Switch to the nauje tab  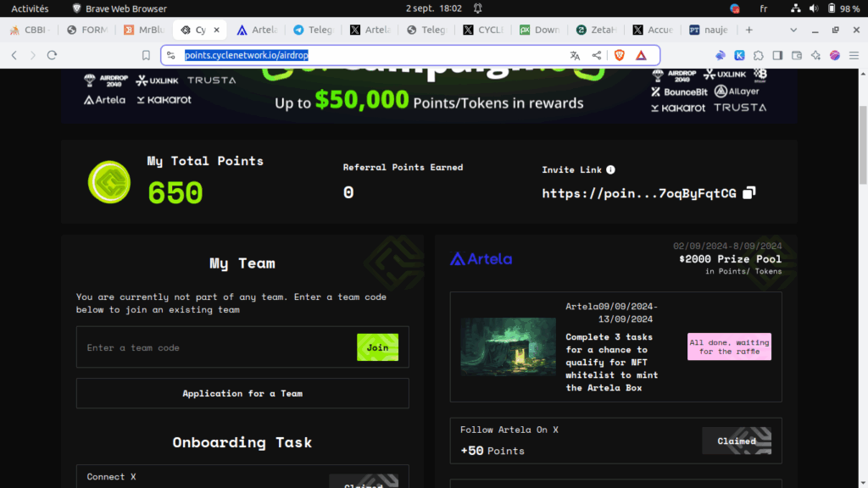point(709,30)
